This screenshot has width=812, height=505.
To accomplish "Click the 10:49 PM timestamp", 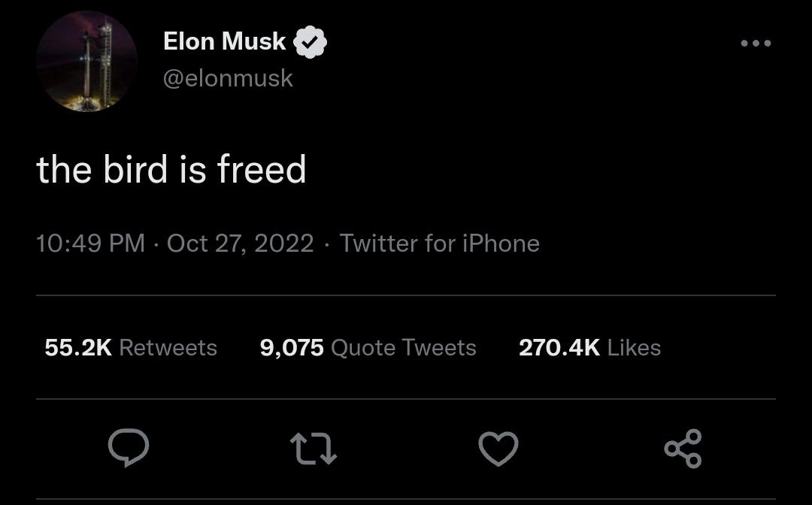I will (x=90, y=243).
